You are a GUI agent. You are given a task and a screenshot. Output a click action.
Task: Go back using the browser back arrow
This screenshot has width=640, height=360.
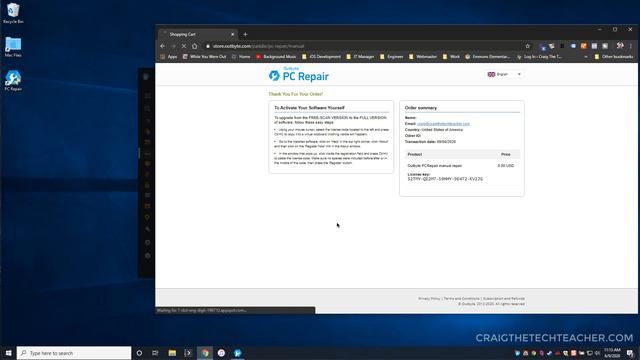pos(162,46)
